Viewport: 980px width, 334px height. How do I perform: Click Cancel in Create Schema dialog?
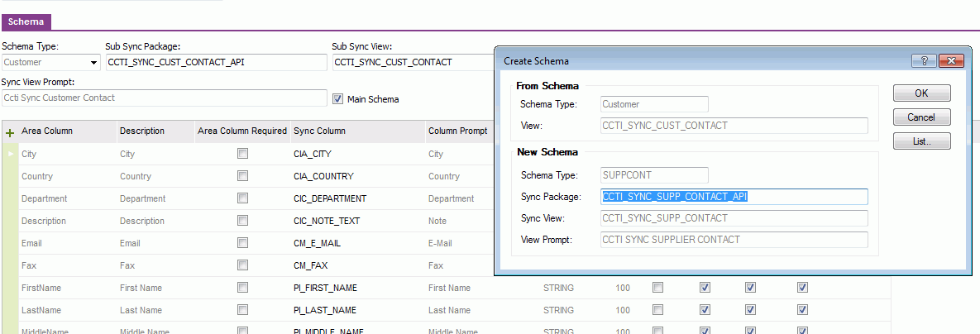click(x=922, y=117)
